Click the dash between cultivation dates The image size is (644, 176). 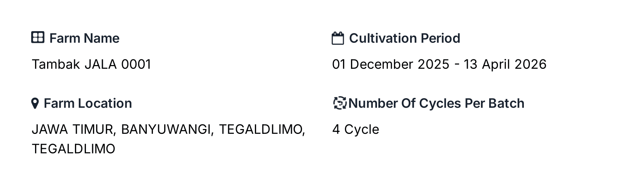(x=457, y=65)
